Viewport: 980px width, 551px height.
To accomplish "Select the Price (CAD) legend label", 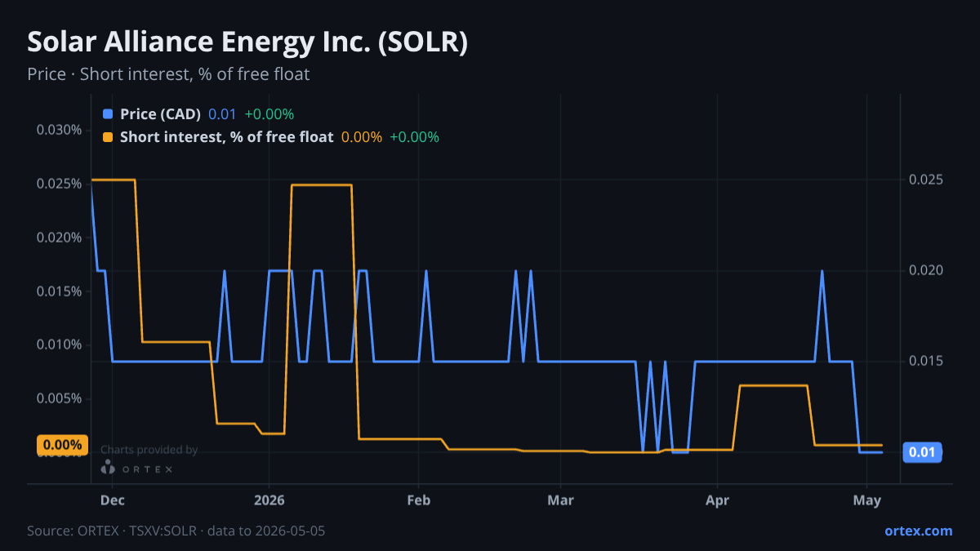I will pos(160,114).
